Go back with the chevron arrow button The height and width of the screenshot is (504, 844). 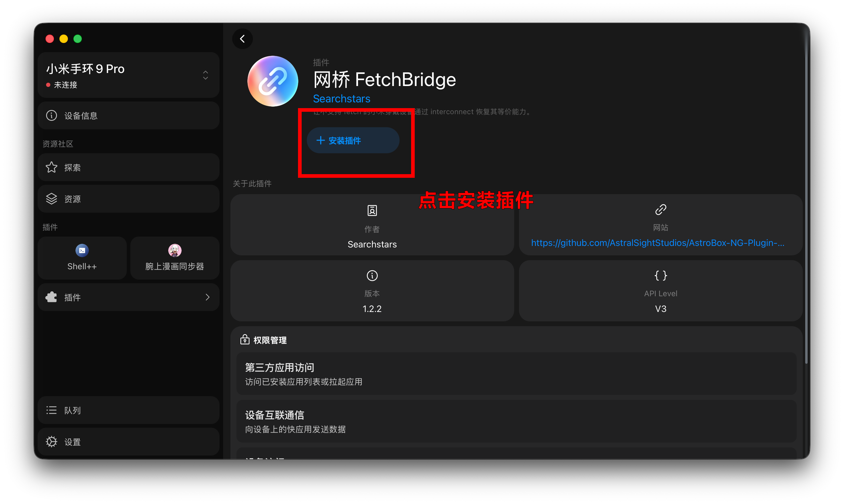point(242,39)
